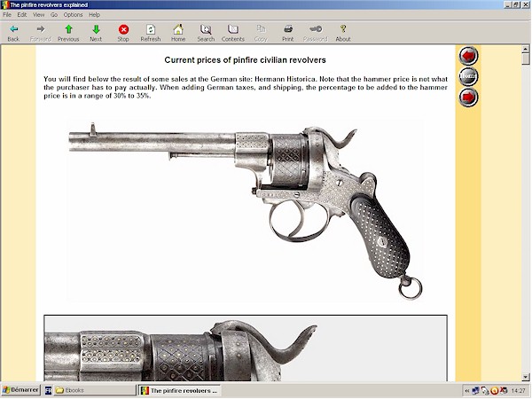Image resolution: width=532 pixels, height=399 pixels.
Task: Click the FR language indicator in taskbar
Action: (x=48, y=390)
